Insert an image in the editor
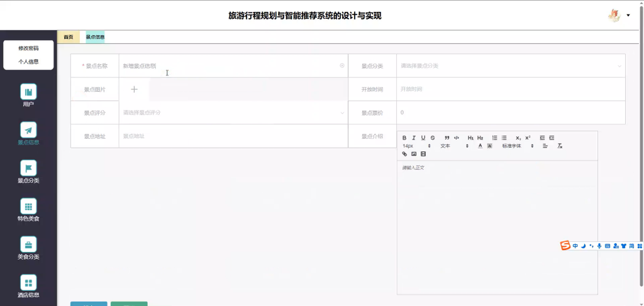Viewport: 644px width, 306px height. click(x=414, y=154)
